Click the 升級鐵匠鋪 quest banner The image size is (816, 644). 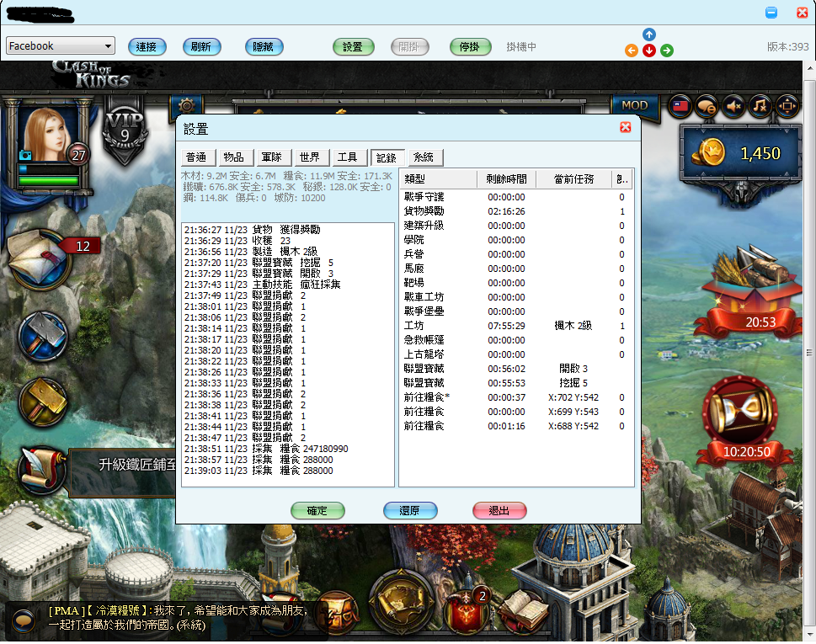click(124, 471)
